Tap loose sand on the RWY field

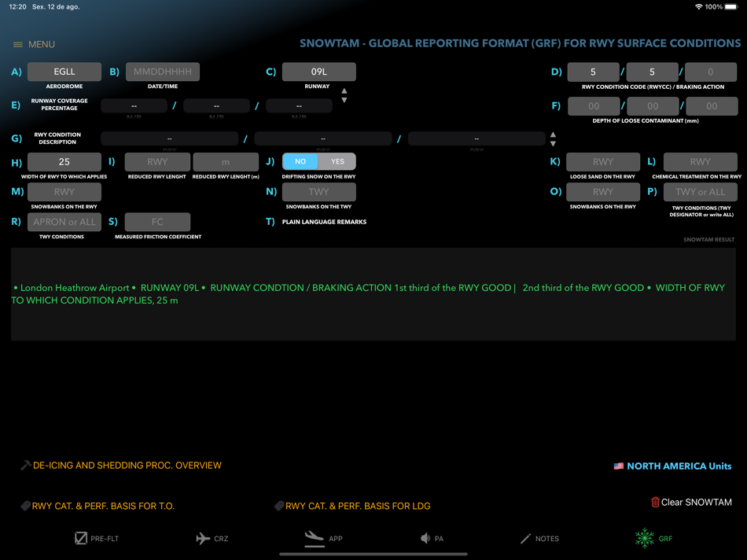[602, 161]
